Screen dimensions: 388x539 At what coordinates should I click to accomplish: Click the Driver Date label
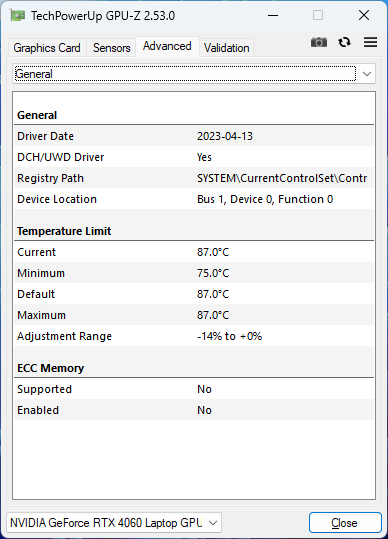(45, 136)
